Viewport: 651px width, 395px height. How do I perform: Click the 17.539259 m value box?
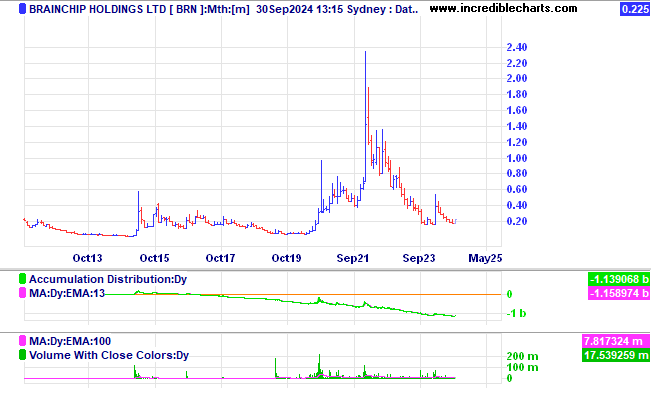pyautogui.click(x=616, y=356)
